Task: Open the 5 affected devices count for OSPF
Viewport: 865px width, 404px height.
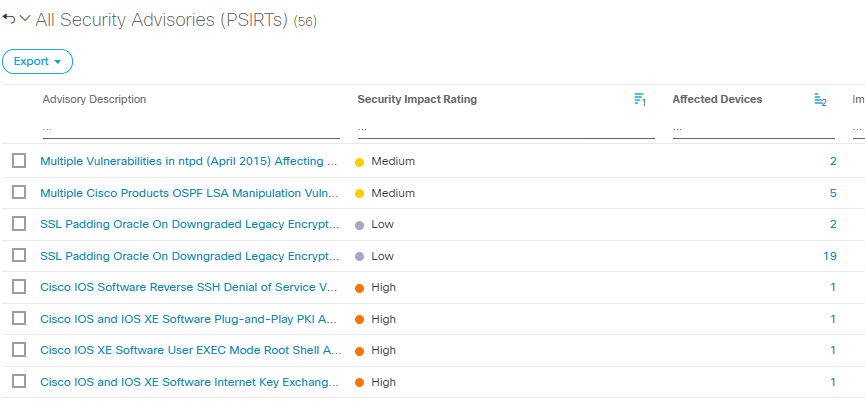Action: pyautogui.click(x=832, y=193)
